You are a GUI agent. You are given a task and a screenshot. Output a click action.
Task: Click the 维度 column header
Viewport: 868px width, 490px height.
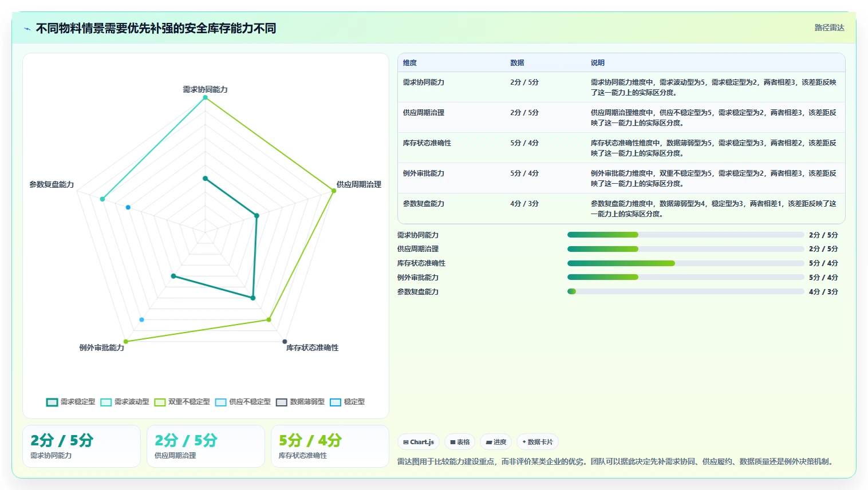pos(410,63)
